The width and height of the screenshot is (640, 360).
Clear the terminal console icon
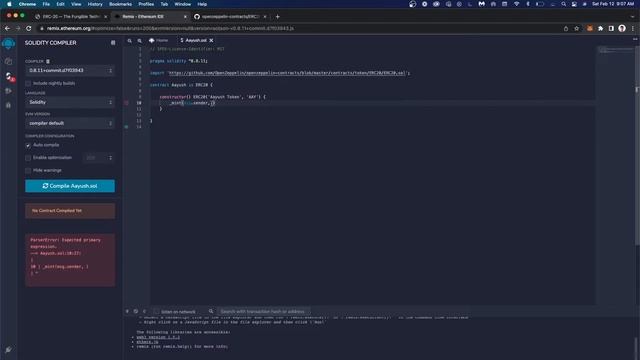point(136,311)
